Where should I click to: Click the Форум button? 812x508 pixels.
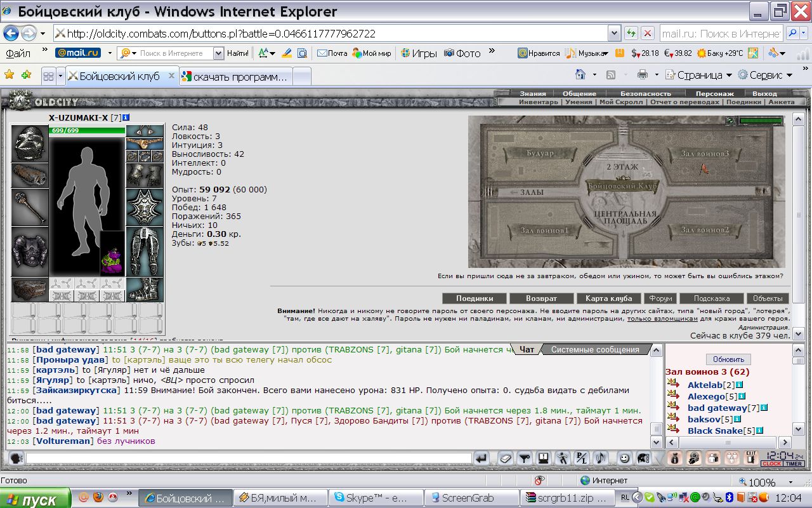[660, 298]
